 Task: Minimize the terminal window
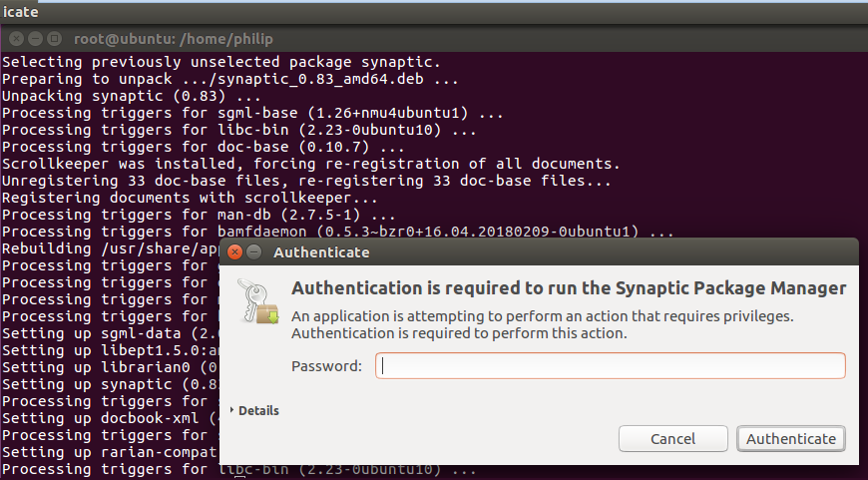[36, 38]
